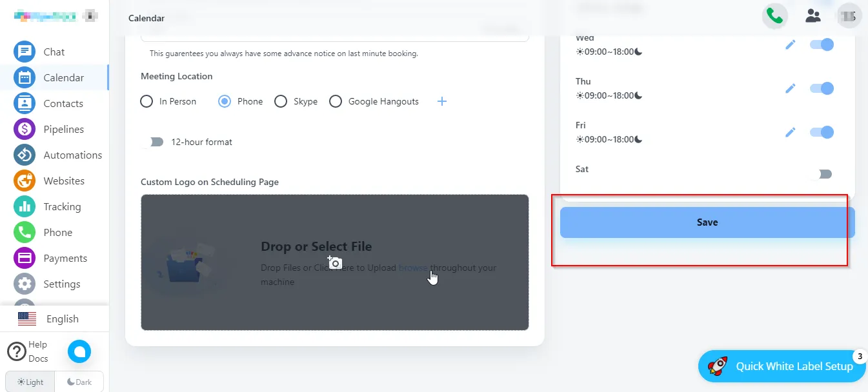Select the Google Hangouts radio button
868x392 pixels.
336,101
